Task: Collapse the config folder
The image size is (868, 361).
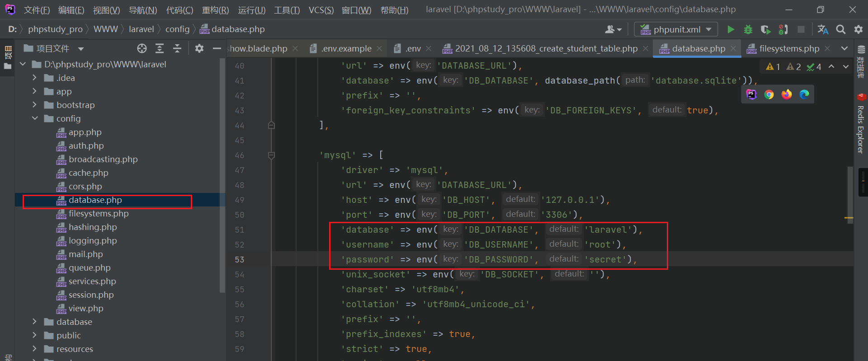Action: (x=35, y=118)
